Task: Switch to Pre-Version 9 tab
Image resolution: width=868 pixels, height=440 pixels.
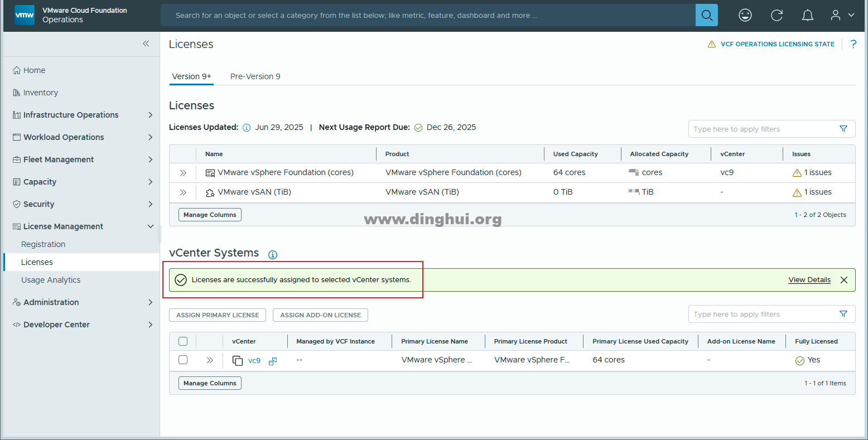Action: pos(255,76)
